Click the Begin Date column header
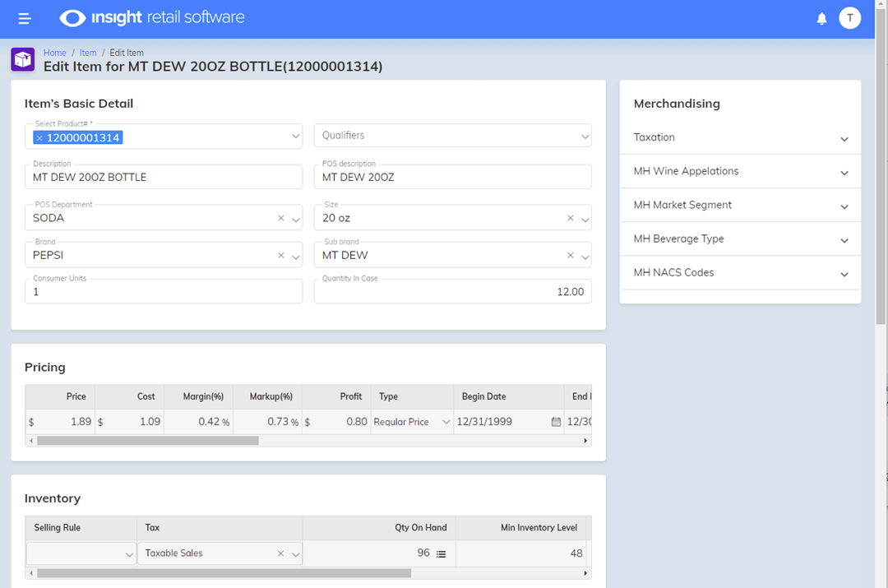Image resolution: width=888 pixels, height=588 pixels. click(x=509, y=396)
